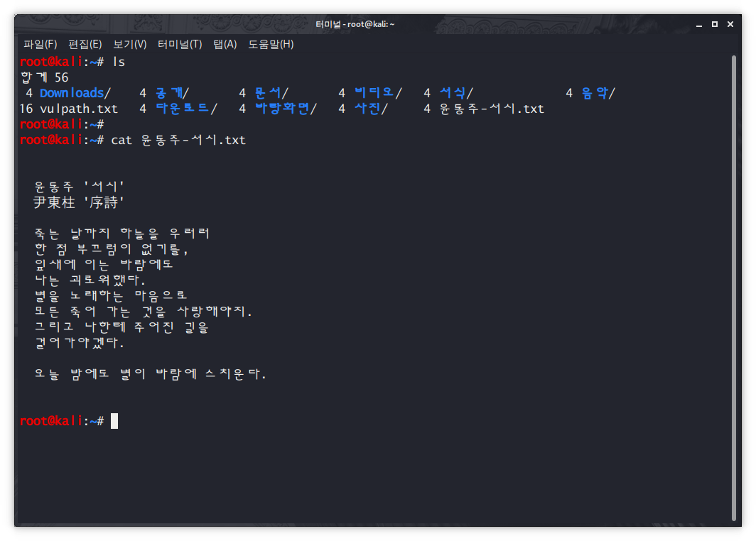Image resolution: width=756 pixels, height=541 pixels.
Task: Click the cat 윤동주-서시.txt command line
Action: (x=178, y=140)
